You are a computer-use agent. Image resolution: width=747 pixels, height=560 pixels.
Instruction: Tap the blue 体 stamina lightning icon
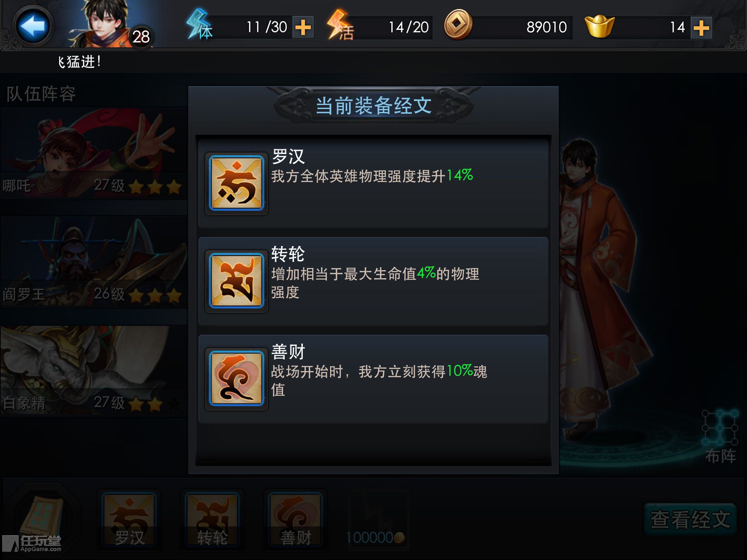tap(200, 26)
